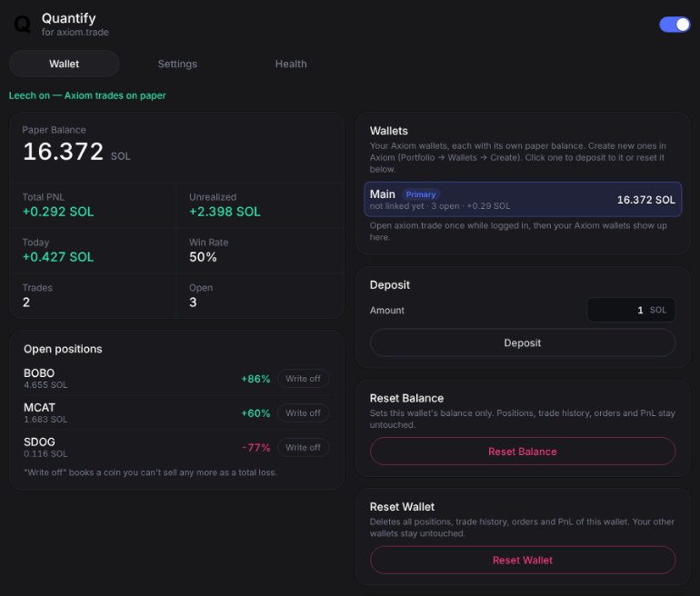Click the +60% gain on MCAT

click(x=255, y=413)
